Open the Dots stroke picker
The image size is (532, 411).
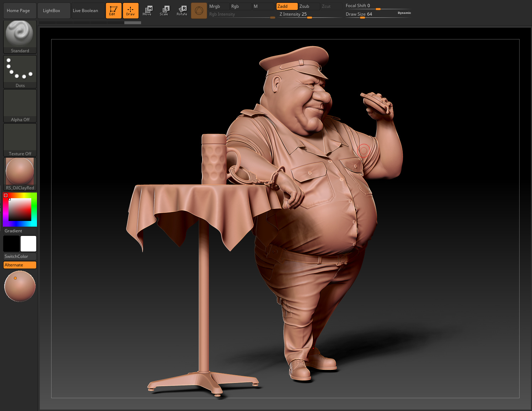click(20, 72)
